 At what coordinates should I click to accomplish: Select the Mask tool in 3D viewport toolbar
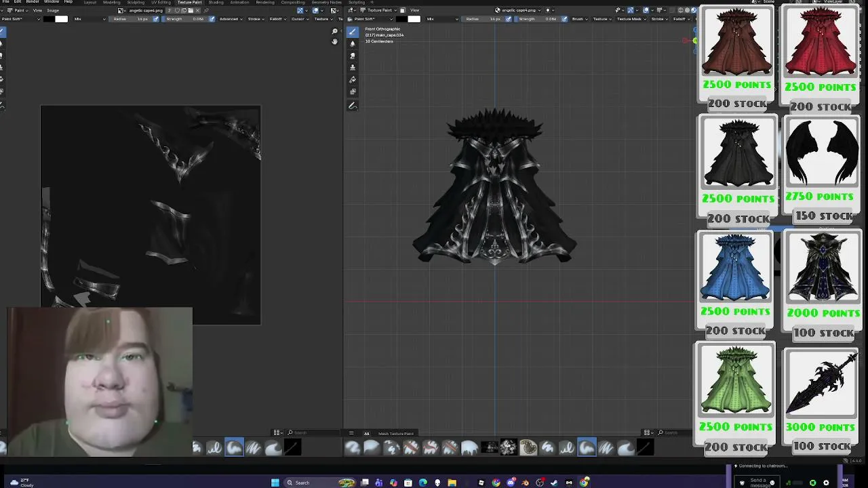(353, 92)
